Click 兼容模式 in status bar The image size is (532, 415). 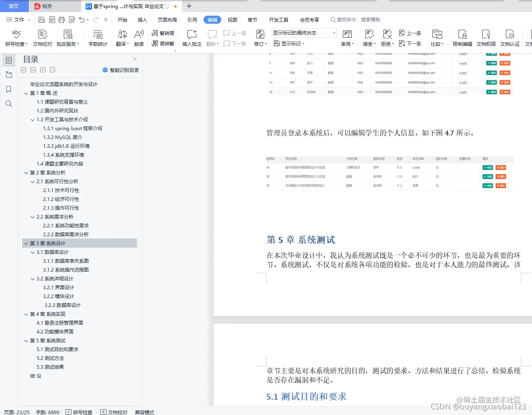tap(145, 412)
